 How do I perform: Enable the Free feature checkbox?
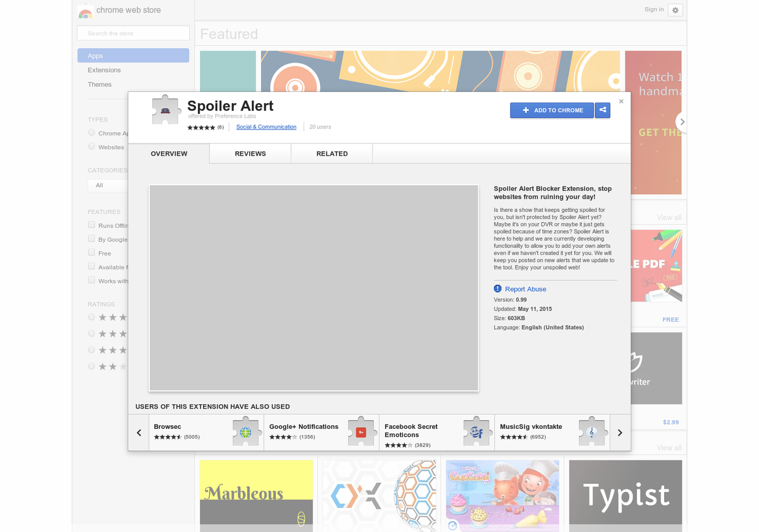point(92,252)
